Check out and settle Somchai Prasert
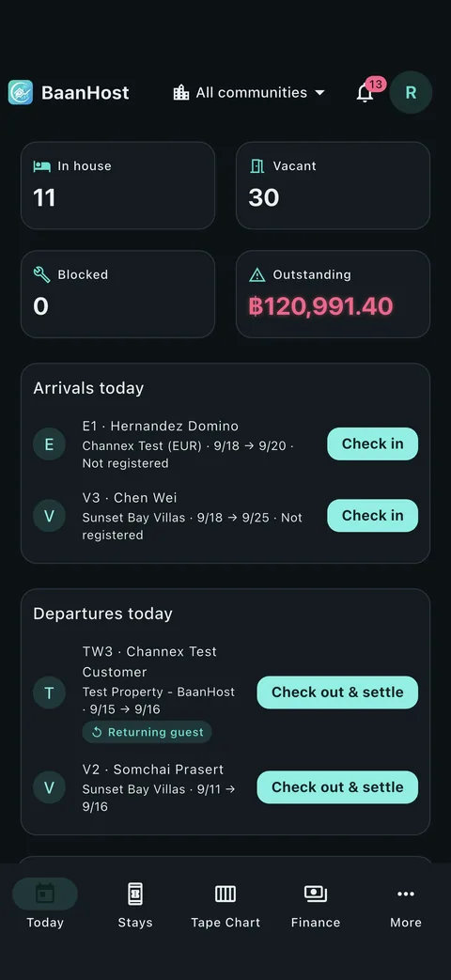 point(337,787)
